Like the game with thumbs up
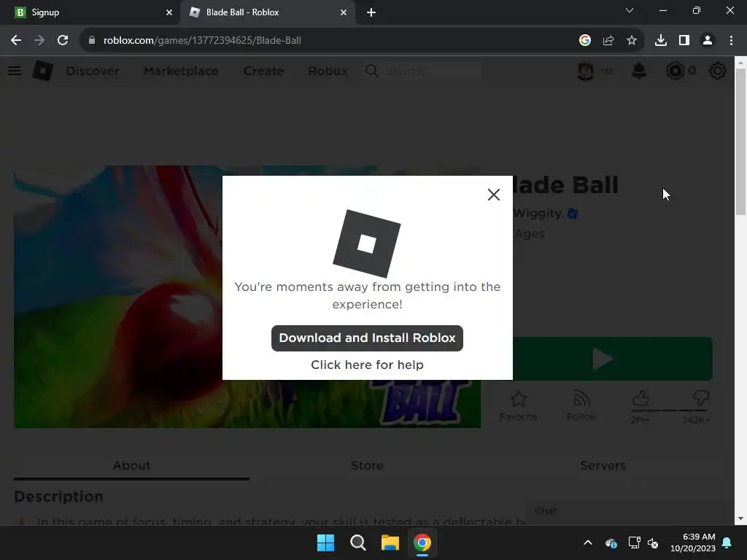Viewport: 747px width, 560px height. (640, 398)
